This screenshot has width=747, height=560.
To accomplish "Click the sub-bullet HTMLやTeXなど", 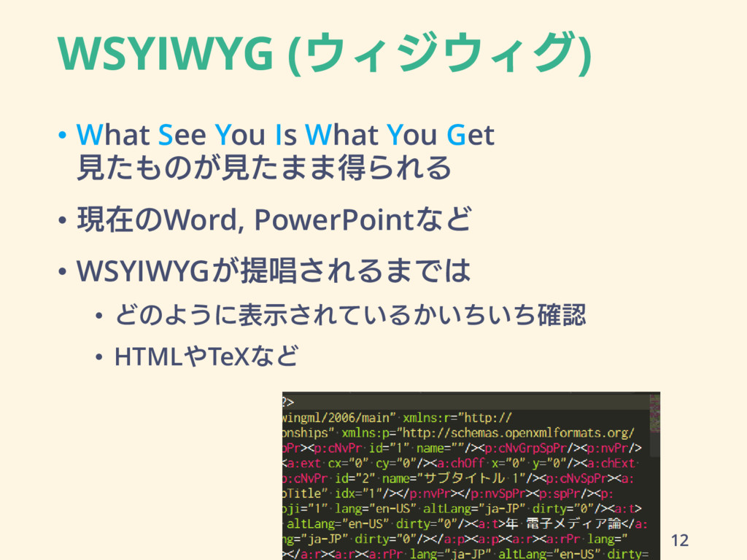I will pyautogui.click(x=206, y=356).
